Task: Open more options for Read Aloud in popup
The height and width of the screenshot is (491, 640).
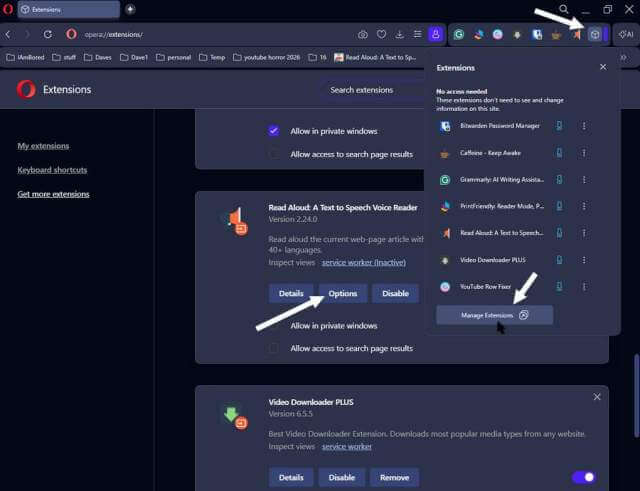Action: 584,233
